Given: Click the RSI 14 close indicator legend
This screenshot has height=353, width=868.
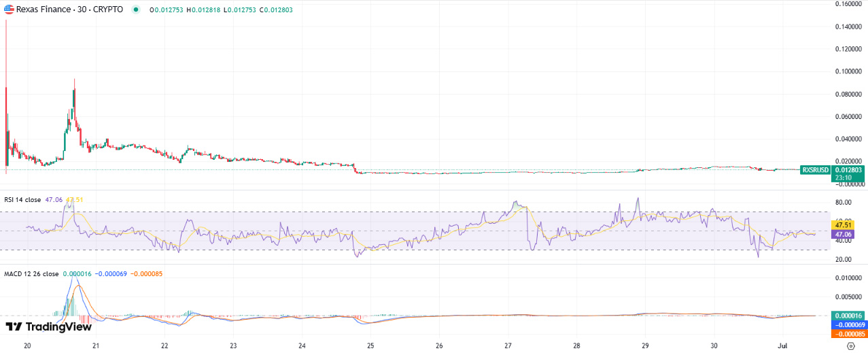Looking at the screenshot, I should click(22, 200).
